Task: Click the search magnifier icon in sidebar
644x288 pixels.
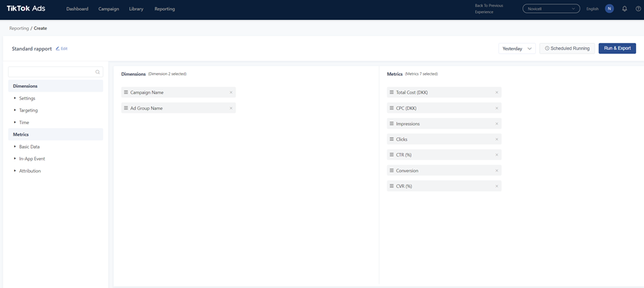Action: [x=97, y=71]
